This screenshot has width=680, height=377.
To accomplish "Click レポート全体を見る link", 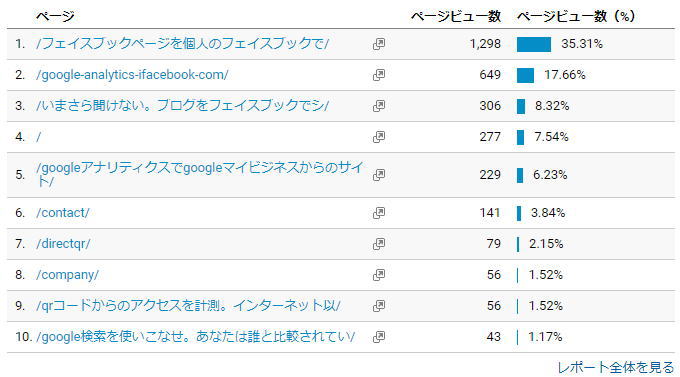I will (x=616, y=367).
